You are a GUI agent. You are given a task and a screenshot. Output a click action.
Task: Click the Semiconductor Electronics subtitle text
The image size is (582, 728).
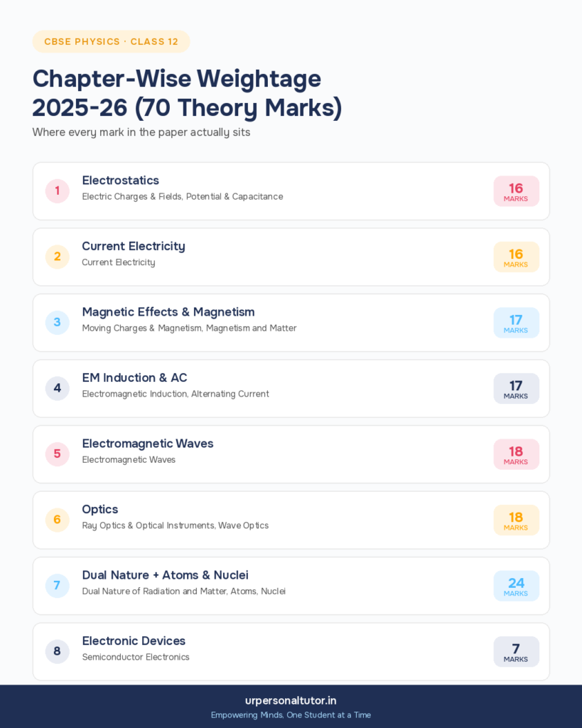pos(136,657)
